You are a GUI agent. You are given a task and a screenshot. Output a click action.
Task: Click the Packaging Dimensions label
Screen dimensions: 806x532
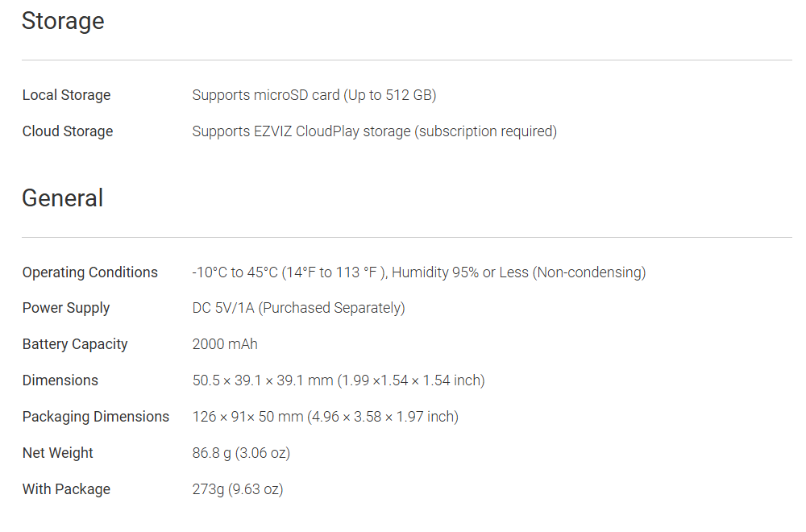pyautogui.click(x=96, y=417)
